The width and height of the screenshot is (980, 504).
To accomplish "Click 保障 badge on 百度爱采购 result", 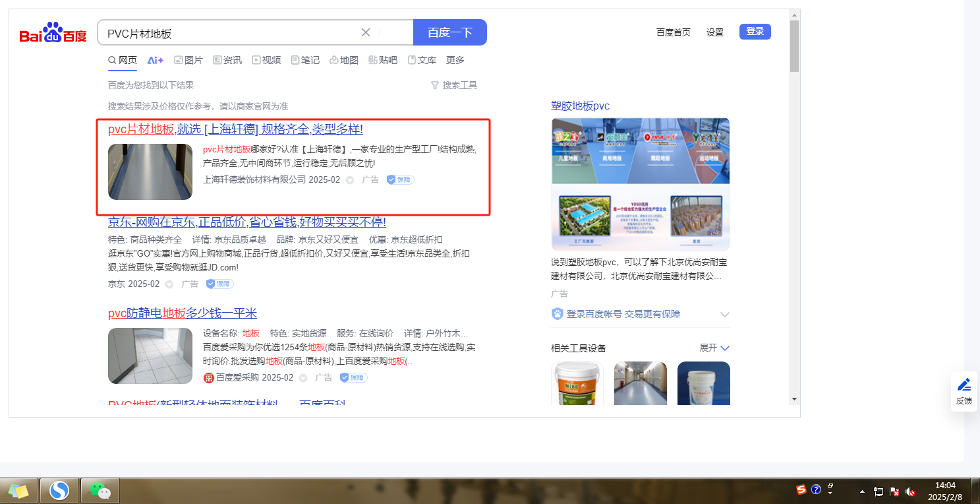I will click(x=353, y=377).
